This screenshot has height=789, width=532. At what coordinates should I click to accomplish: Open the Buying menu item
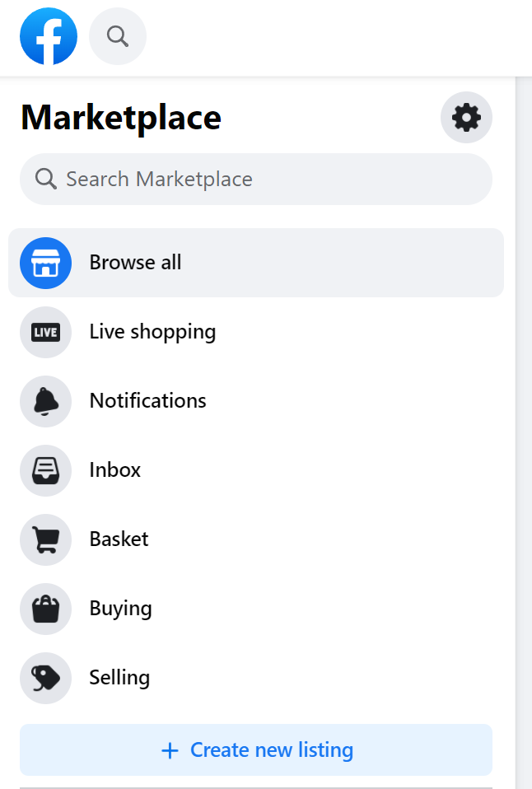(x=121, y=609)
